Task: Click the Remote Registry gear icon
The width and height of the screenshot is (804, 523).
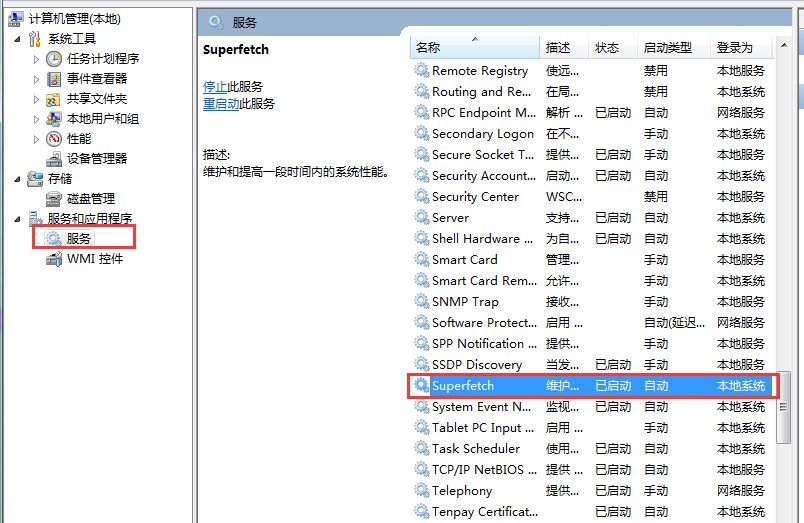Action: 421,70
